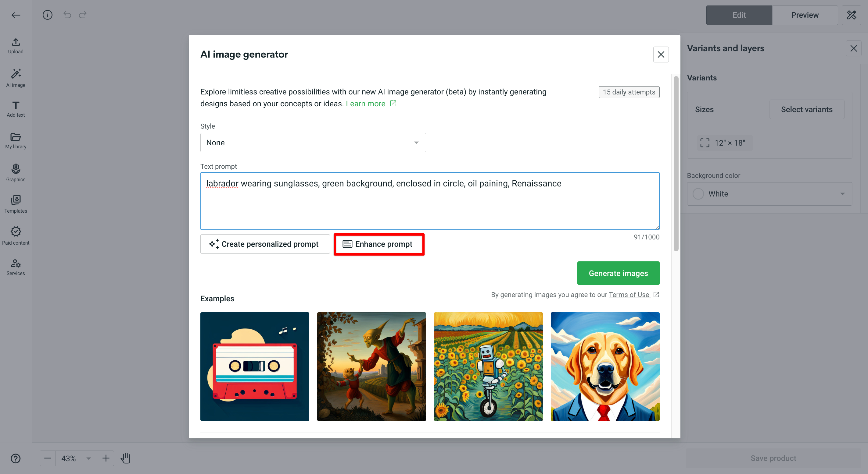Open the Services panel
The width and height of the screenshot is (868, 474).
16,267
